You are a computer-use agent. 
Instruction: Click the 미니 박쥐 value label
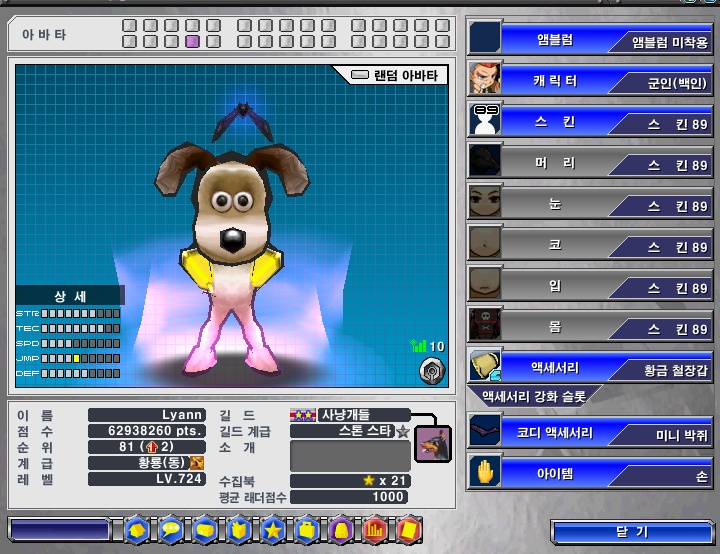coord(681,435)
